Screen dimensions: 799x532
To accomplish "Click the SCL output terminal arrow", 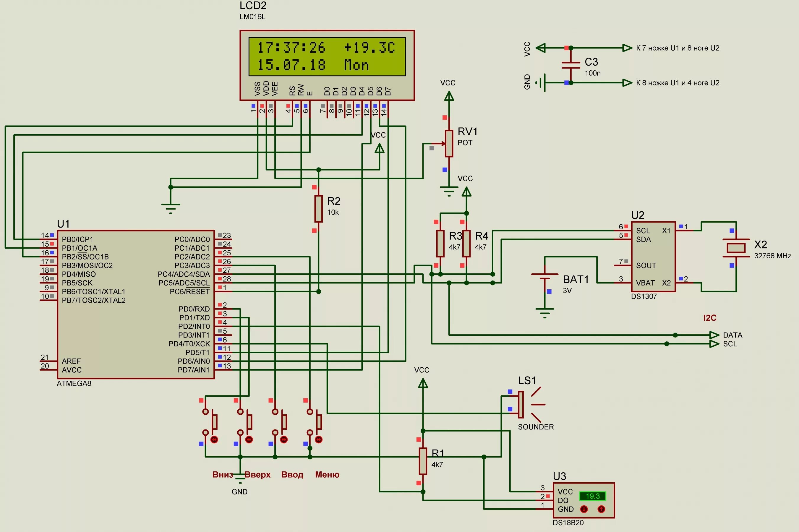I will pyautogui.click(x=714, y=344).
